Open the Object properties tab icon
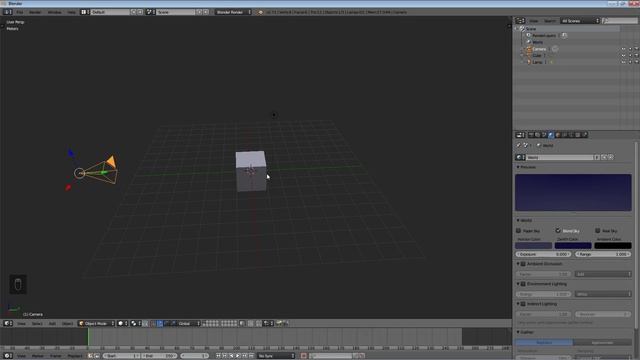Image resolution: width=640 pixels, height=360 pixels. pyautogui.click(x=558, y=135)
